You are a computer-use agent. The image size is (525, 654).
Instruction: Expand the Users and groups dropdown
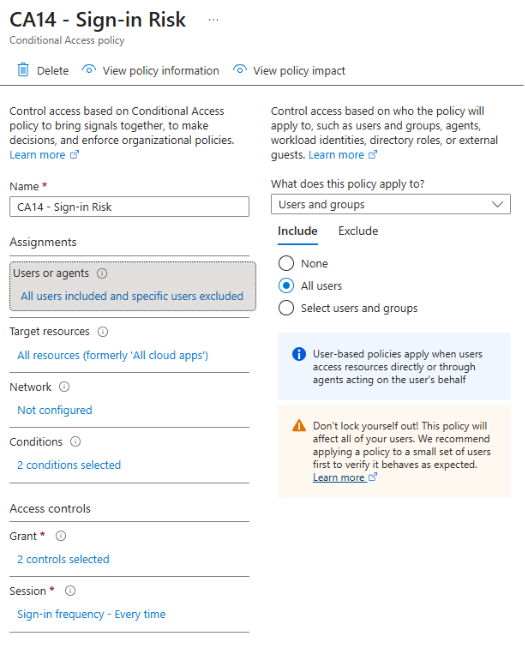391,204
